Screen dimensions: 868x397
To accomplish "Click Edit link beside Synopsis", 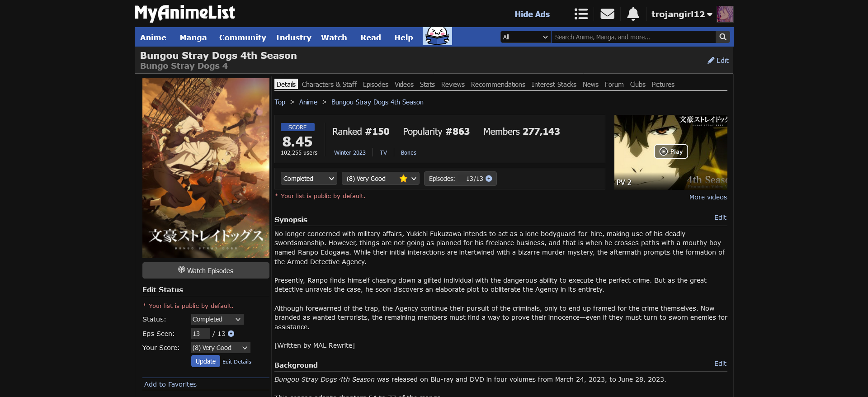I will click(720, 217).
